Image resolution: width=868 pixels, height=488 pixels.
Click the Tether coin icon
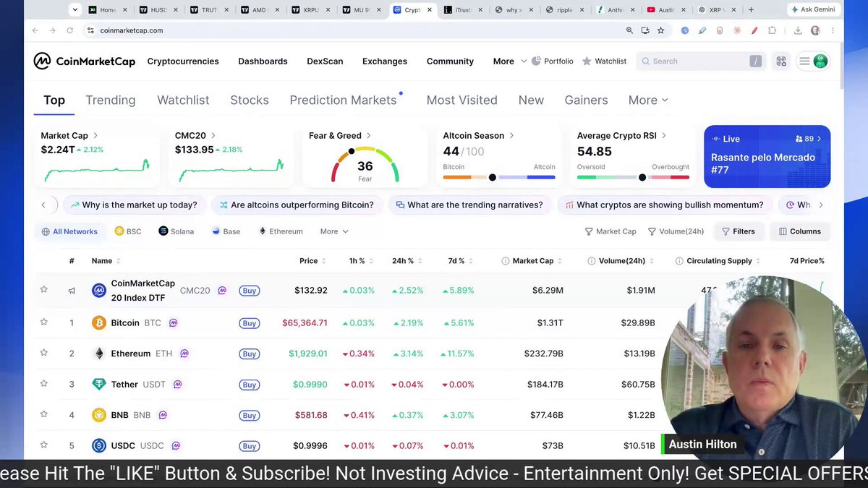pyautogui.click(x=99, y=385)
